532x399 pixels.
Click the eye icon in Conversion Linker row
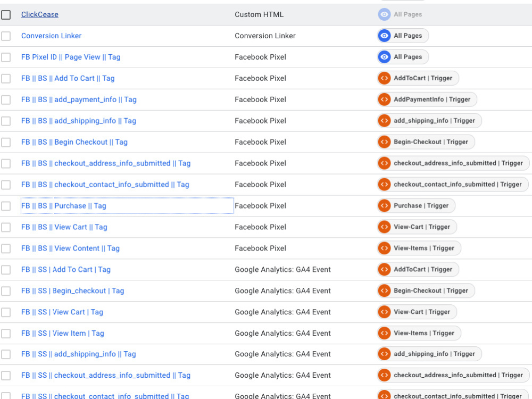(384, 36)
